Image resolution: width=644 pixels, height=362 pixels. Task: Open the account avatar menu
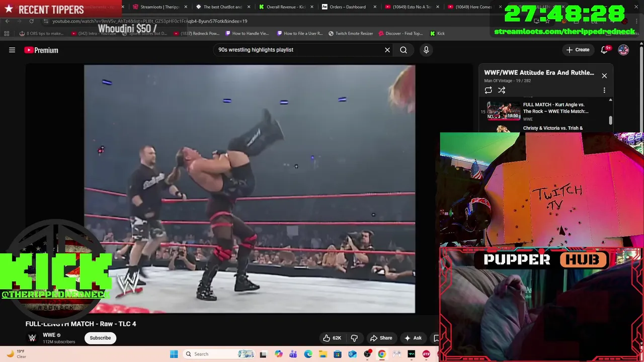(x=623, y=50)
